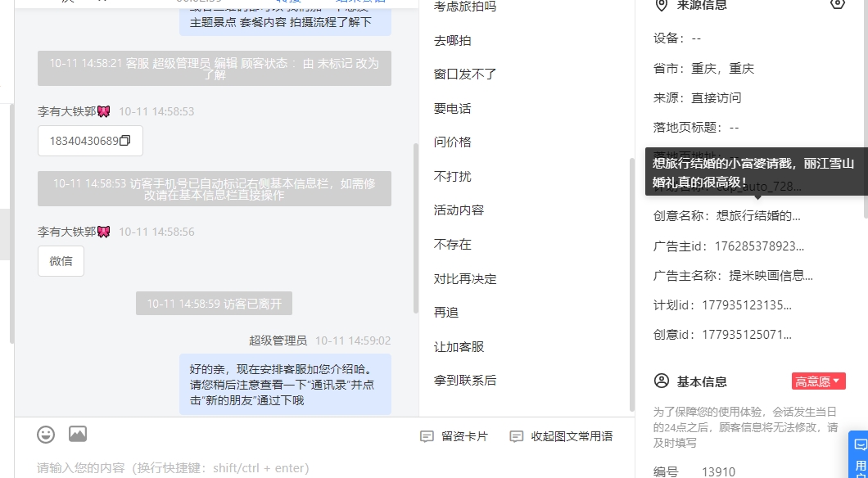Click the hexagon settings icon in 来源信息

click(x=838, y=4)
